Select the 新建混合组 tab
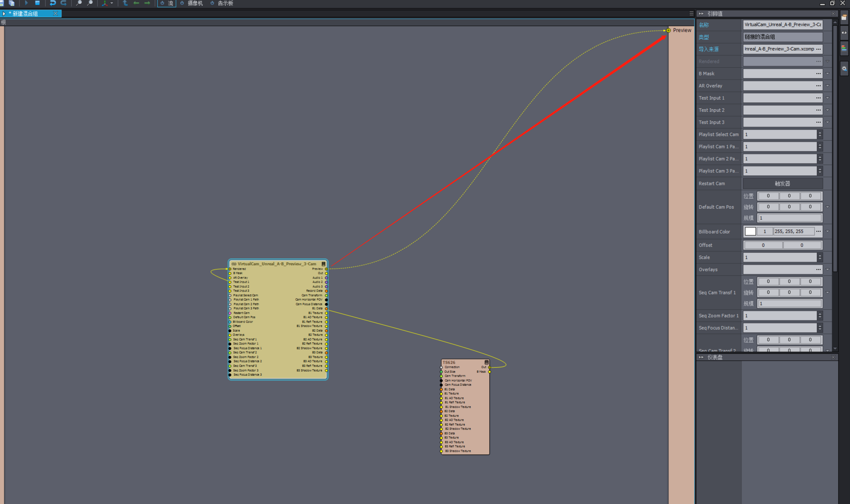 25,14
